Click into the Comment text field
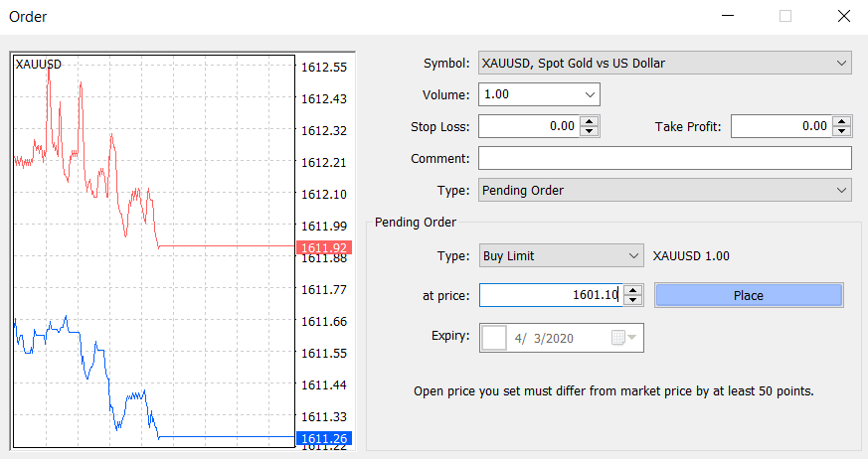The image size is (868, 459). pyautogui.click(x=665, y=158)
